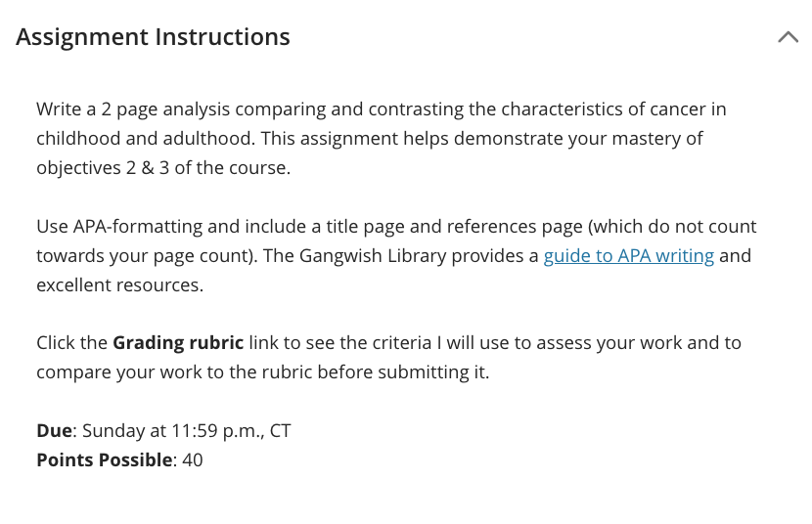Viewport: 812px width, 524px height.
Task: Click the bold Points Possible label
Action: [x=104, y=459]
